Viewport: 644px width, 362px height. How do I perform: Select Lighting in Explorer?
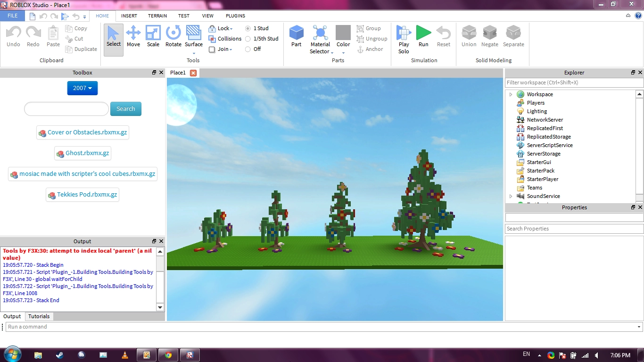pyautogui.click(x=537, y=111)
